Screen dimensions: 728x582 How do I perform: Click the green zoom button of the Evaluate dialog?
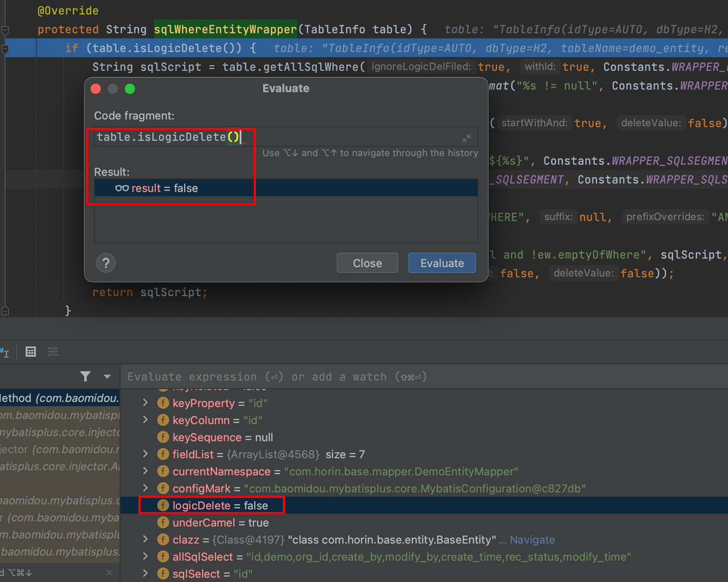click(130, 89)
